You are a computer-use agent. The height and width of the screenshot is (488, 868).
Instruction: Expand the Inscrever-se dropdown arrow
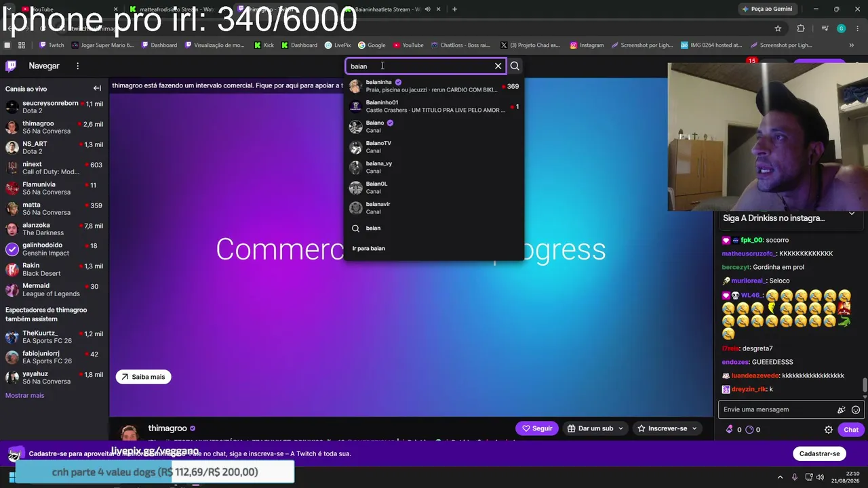pyautogui.click(x=694, y=428)
